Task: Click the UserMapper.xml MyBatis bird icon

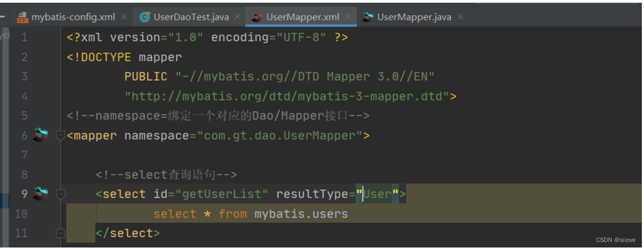Action: pyautogui.click(x=258, y=17)
